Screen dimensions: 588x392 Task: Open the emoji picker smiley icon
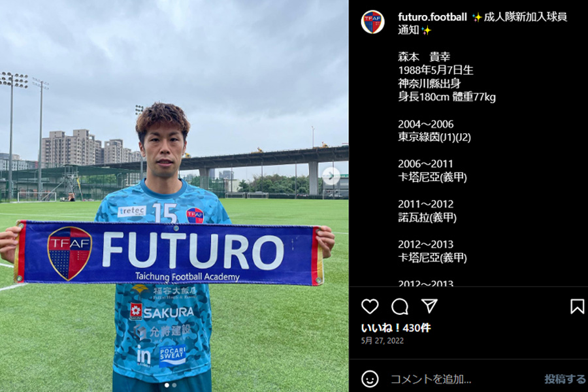370,379
